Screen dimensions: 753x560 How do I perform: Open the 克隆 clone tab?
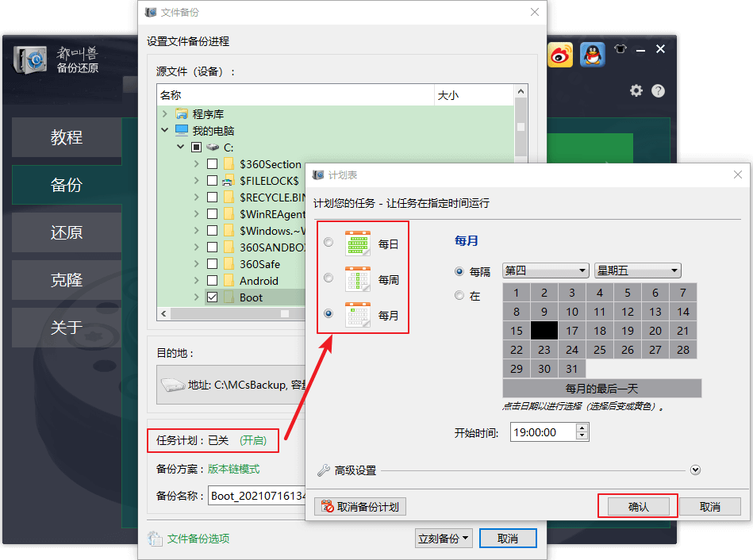point(67,281)
